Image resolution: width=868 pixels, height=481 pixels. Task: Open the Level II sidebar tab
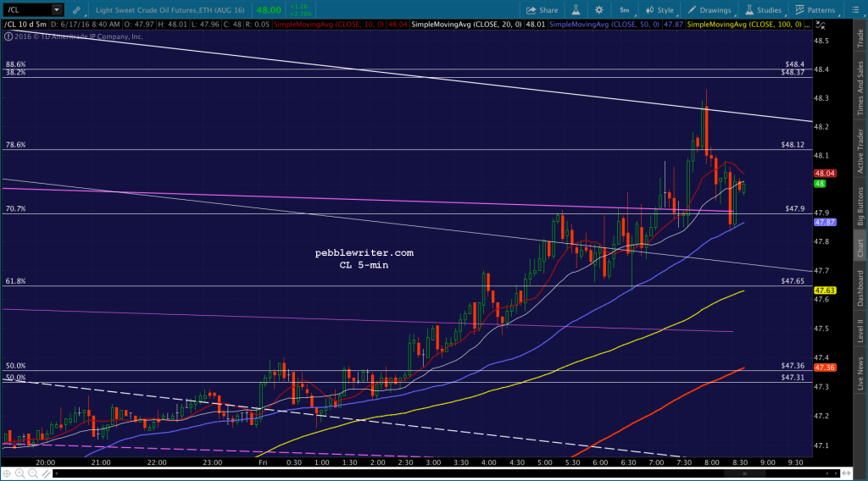pyautogui.click(x=860, y=330)
